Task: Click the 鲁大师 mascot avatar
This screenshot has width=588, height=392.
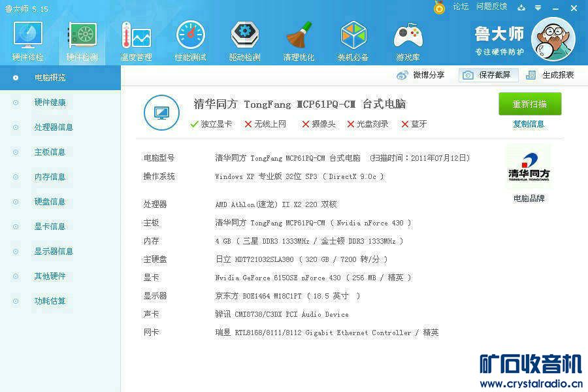Action: (x=553, y=39)
